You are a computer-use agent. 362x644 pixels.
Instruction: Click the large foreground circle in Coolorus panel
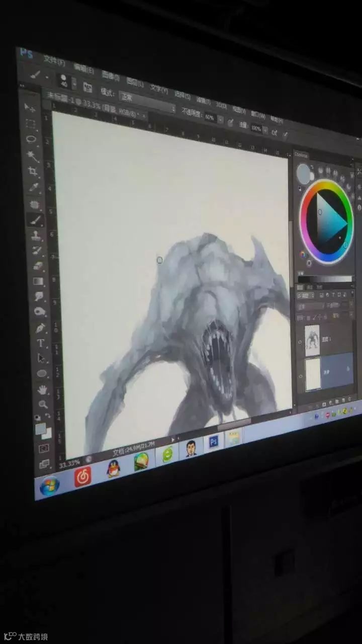303,173
